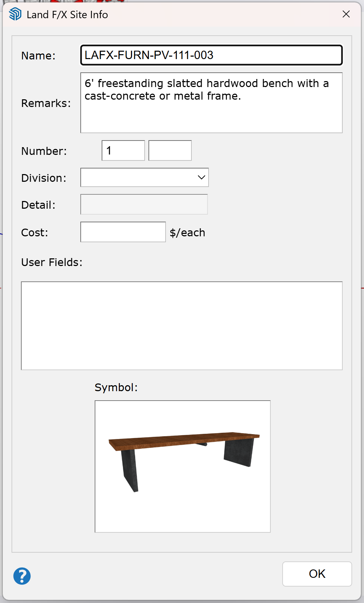Click the bench Symbol preview thumbnail

182,466
